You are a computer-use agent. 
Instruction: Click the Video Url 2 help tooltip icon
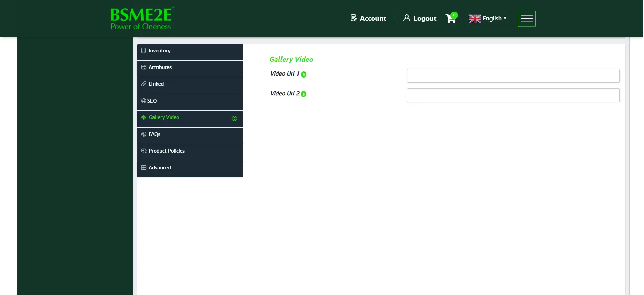click(x=304, y=94)
